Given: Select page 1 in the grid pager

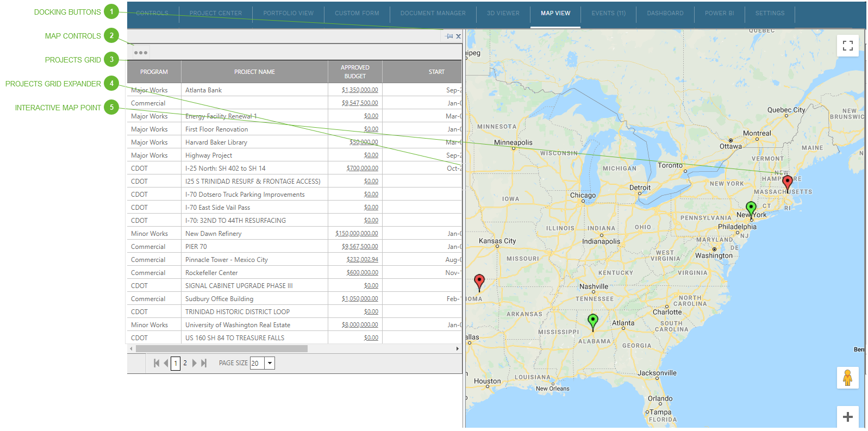Looking at the screenshot, I should click(x=176, y=363).
